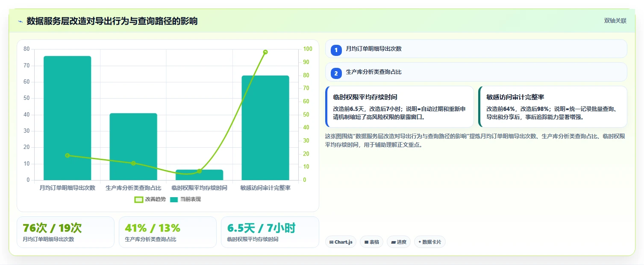Click the 6.5天 / 7小时 stat card
644x265 pixels.
coord(270,232)
